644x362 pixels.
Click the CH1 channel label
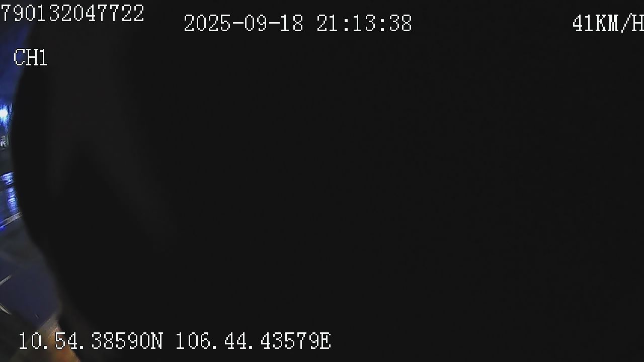(31, 58)
